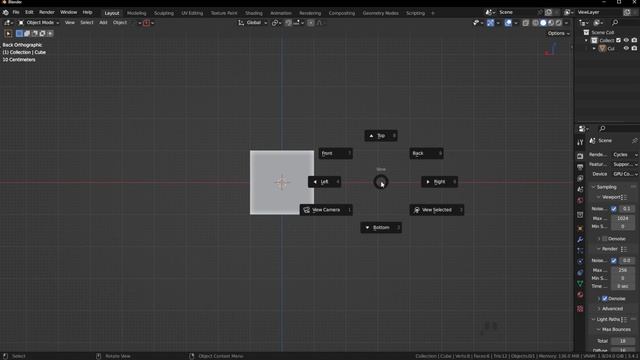Viewport: 640px width, 360px height.
Task: Open the Object properties tab
Action: coord(580,228)
